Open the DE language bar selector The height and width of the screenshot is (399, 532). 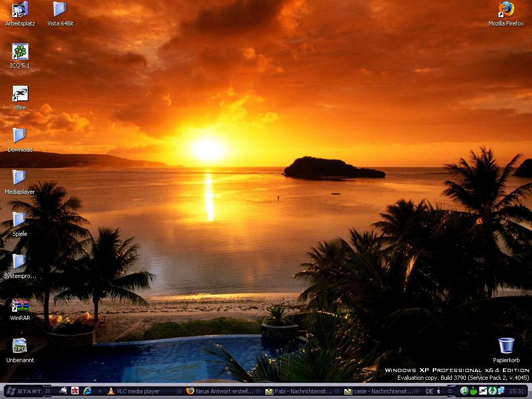coord(429,391)
